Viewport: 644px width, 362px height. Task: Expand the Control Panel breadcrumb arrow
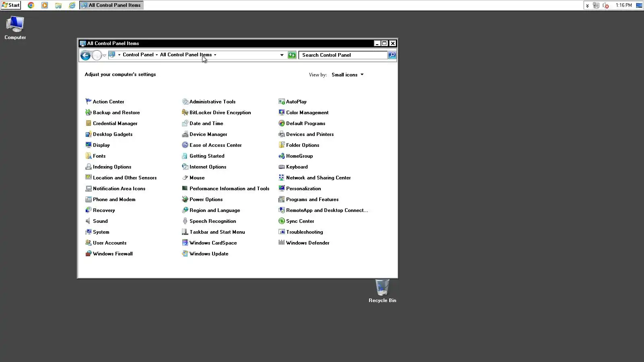[157, 55]
